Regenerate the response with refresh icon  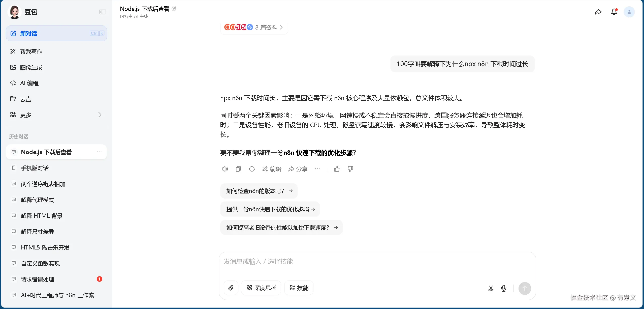point(252,169)
